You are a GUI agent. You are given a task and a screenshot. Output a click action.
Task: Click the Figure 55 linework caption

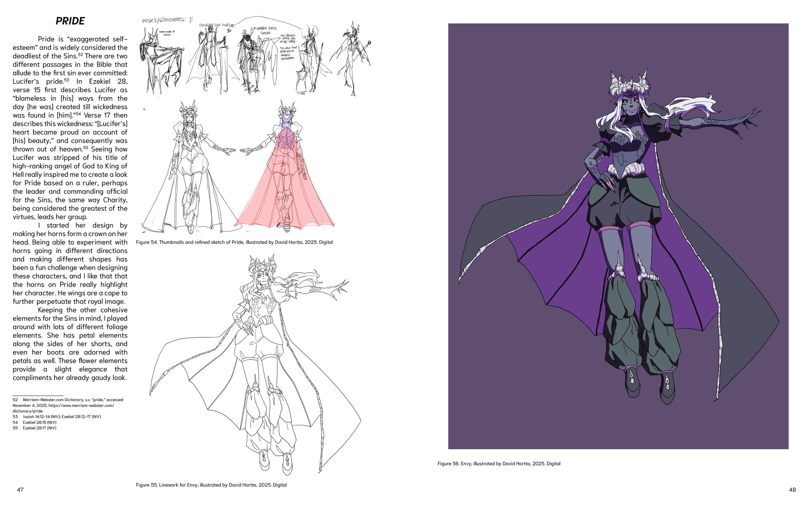pyautogui.click(x=211, y=485)
